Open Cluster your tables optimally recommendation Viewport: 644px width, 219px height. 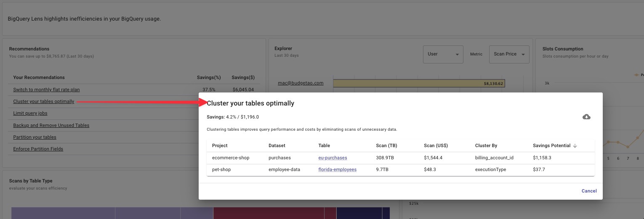point(44,101)
